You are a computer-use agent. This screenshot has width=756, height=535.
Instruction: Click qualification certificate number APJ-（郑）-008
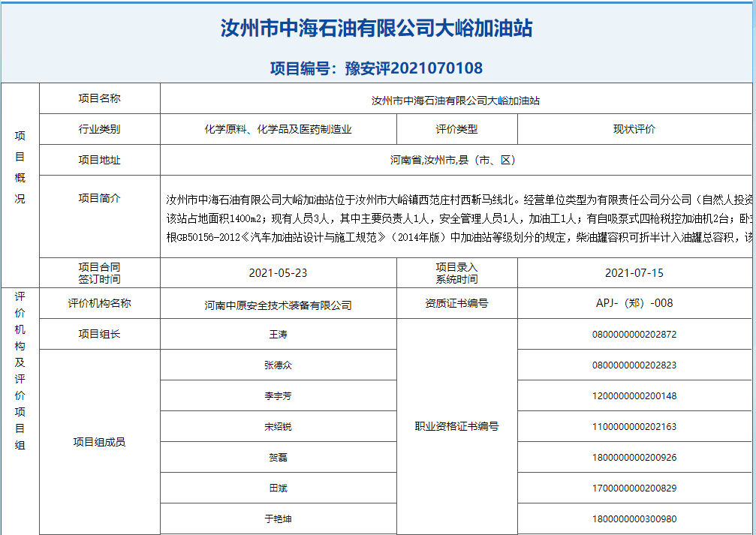[634, 304]
